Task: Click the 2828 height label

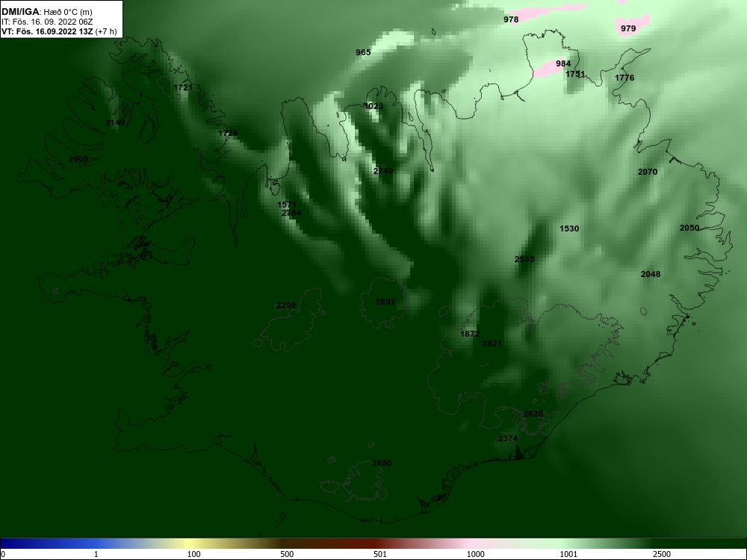Action: tap(533, 414)
